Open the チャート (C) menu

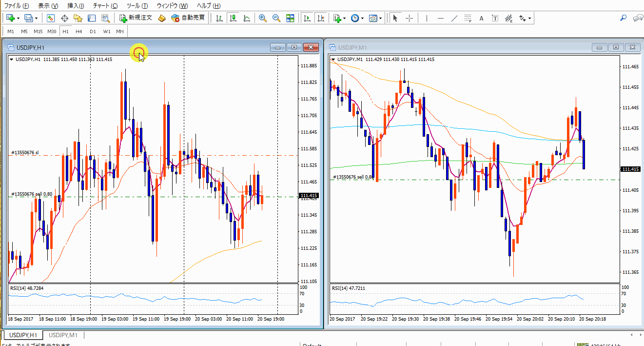(x=105, y=6)
